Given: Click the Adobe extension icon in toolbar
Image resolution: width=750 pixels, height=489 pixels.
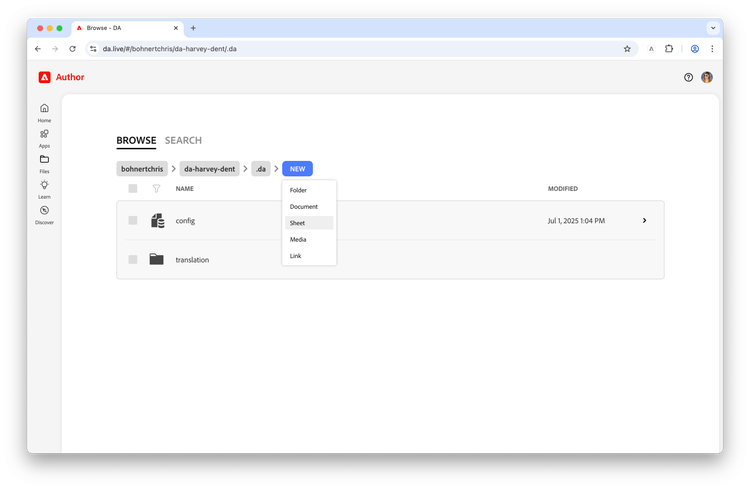Looking at the screenshot, I should point(651,49).
